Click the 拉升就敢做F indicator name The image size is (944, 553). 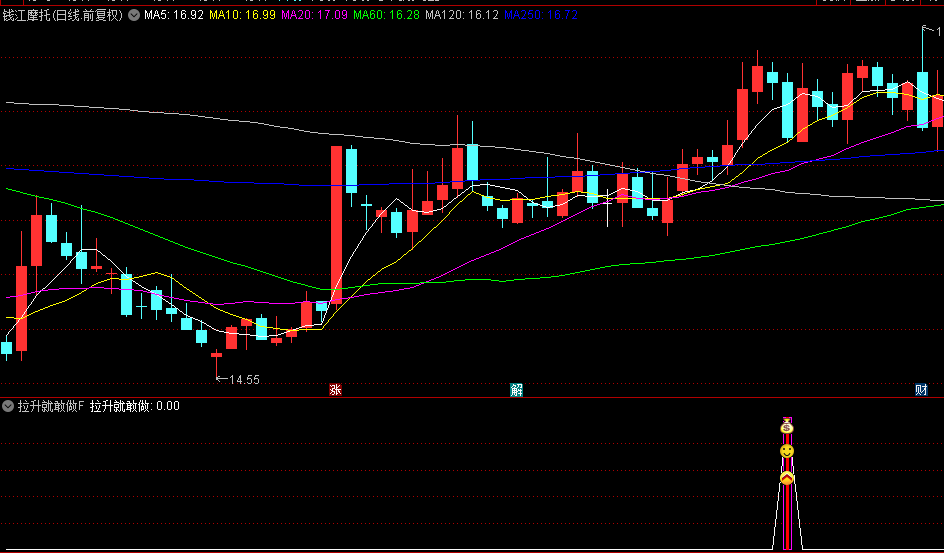coord(51,406)
